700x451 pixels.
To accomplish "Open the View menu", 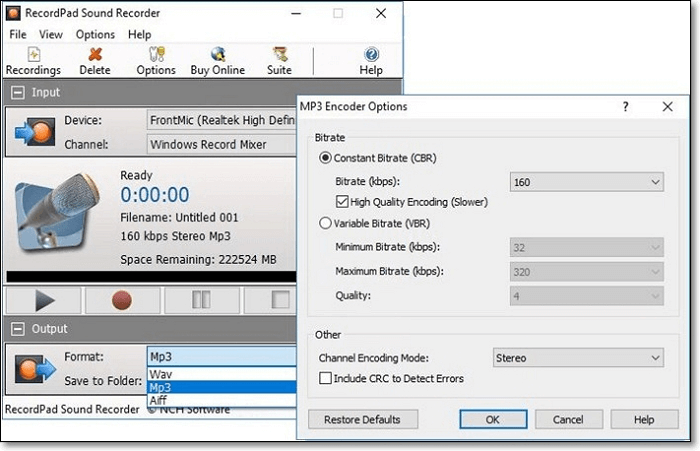I will click(50, 34).
